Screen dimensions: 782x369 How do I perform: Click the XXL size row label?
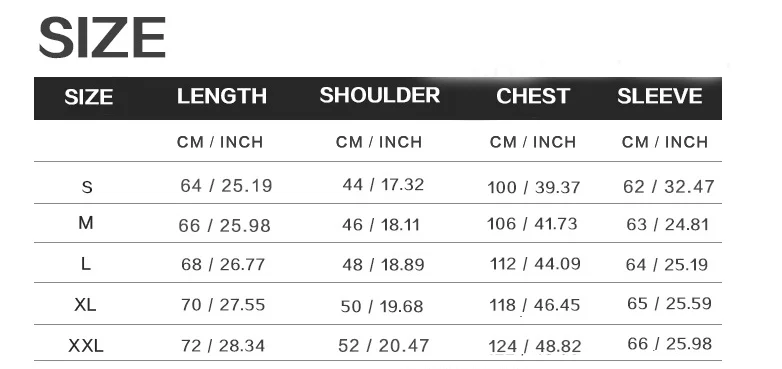[86, 345]
